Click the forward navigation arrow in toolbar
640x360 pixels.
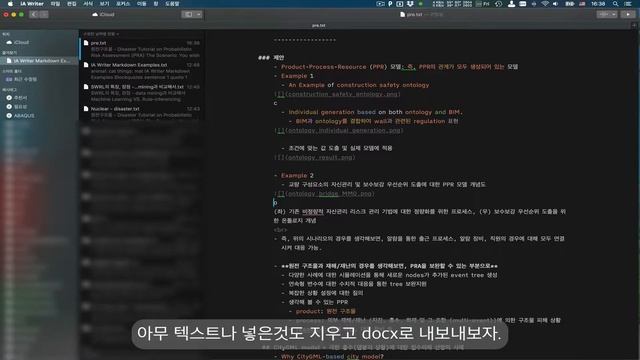pyautogui.click(x=44, y=14)
